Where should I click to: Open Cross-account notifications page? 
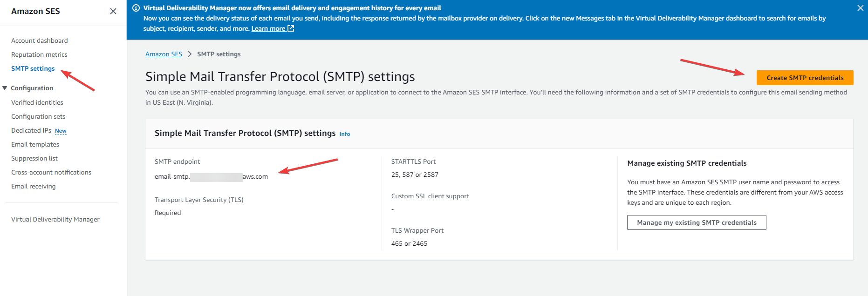[x=51, y=172]
